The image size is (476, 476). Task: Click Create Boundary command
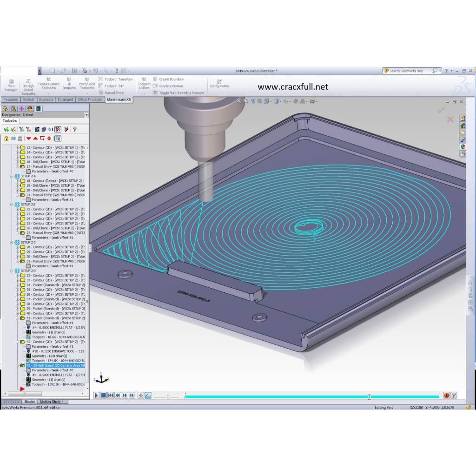tap(171, 79)
